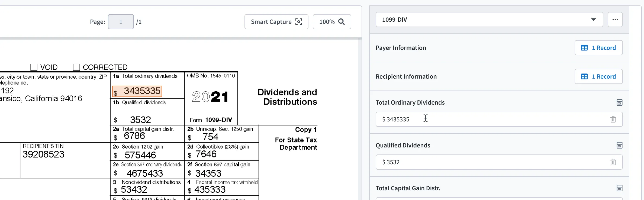The height and width of the screenshot is (200, 644).
Task: Open calculator icon for Total Capital Gain Distr.
Action: coord(619,188)
